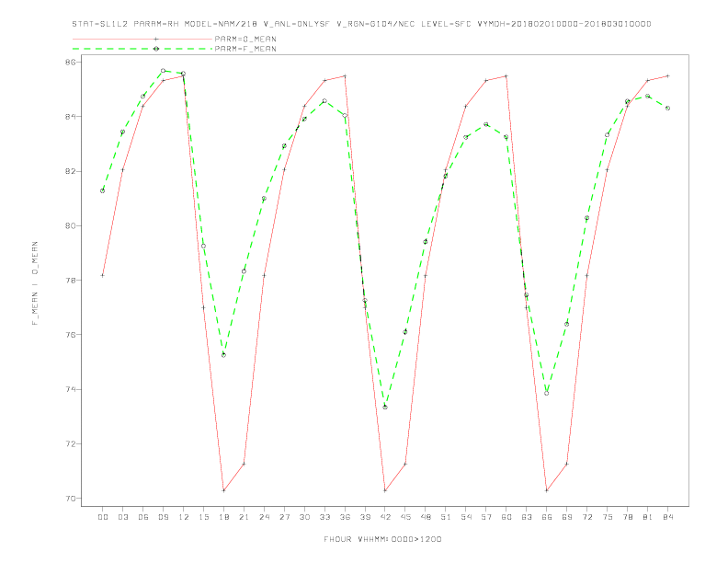
Task: Click the F_MEAN circle marker at hour 57
Action: click(486, 124)
